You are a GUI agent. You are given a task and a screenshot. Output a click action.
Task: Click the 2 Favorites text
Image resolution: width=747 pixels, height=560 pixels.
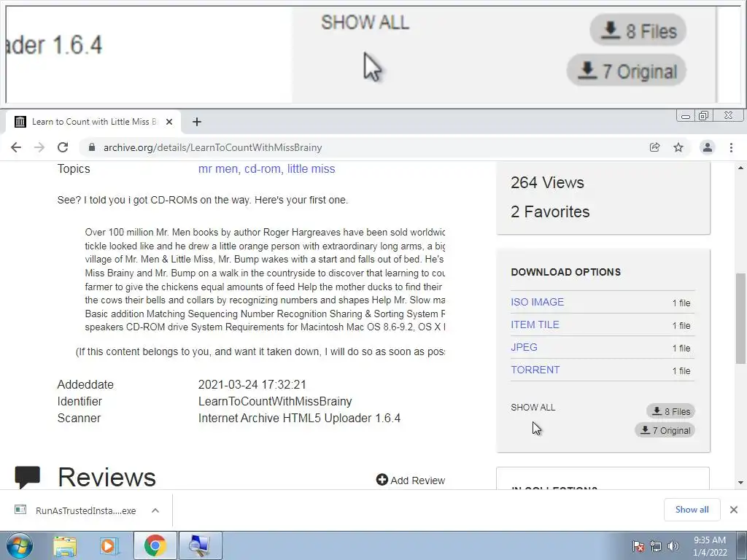[550, 211]
